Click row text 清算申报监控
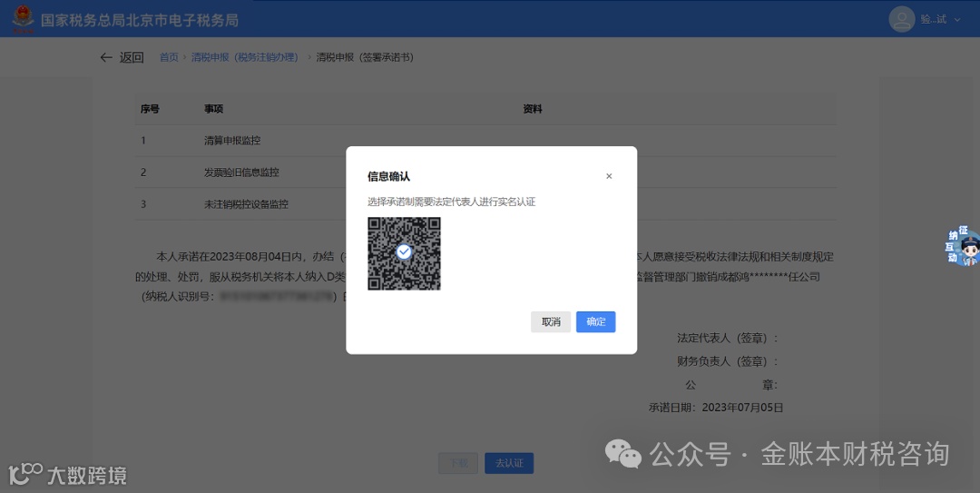Screen dimensions: 980x493 (x=232, y=141)
